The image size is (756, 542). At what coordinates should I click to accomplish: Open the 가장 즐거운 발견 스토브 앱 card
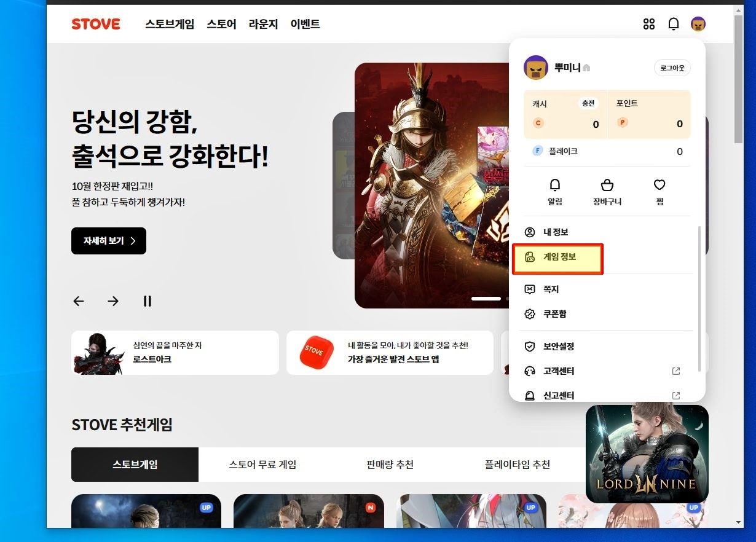(x=390, y=353)
